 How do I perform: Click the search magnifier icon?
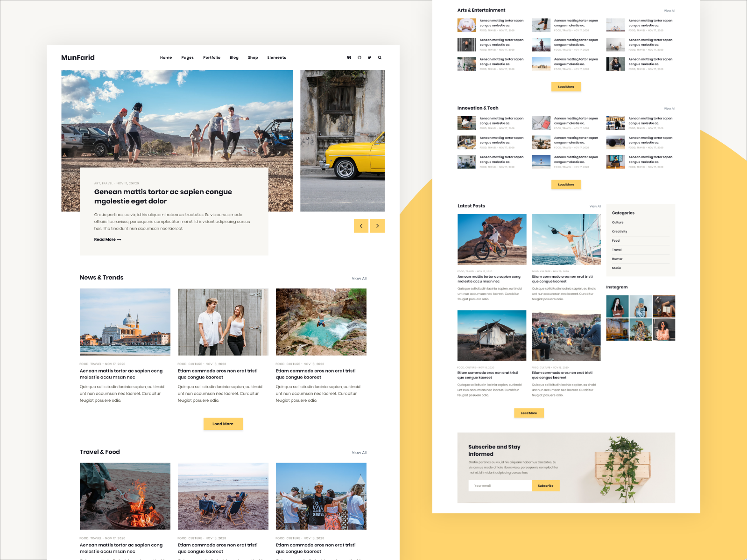pyautogui.click(x=380, y=58)
